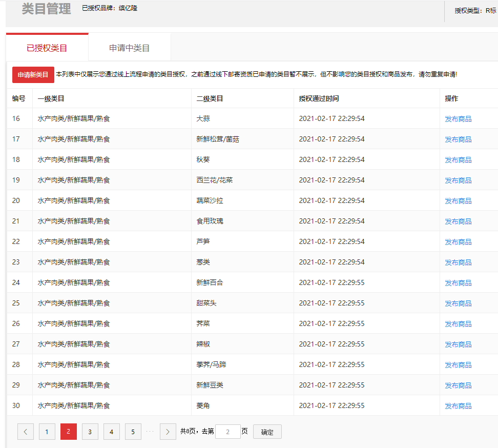
Task: Click 确定 to jump to page
Action: point(267,432)
